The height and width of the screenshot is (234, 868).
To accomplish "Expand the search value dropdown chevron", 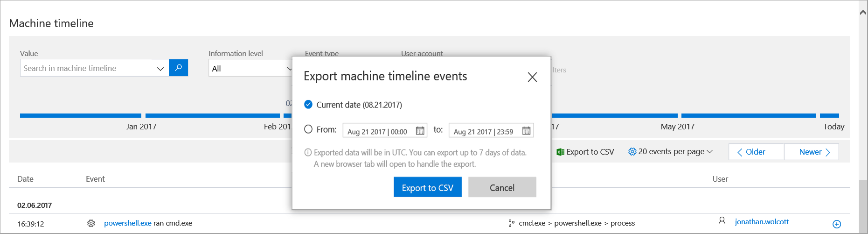I will 160,69.
